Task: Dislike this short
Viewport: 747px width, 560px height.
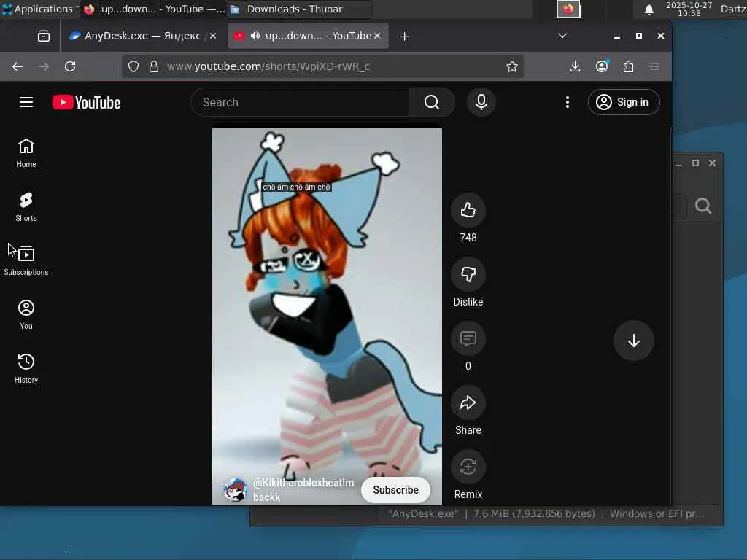Action: (468, 274)
